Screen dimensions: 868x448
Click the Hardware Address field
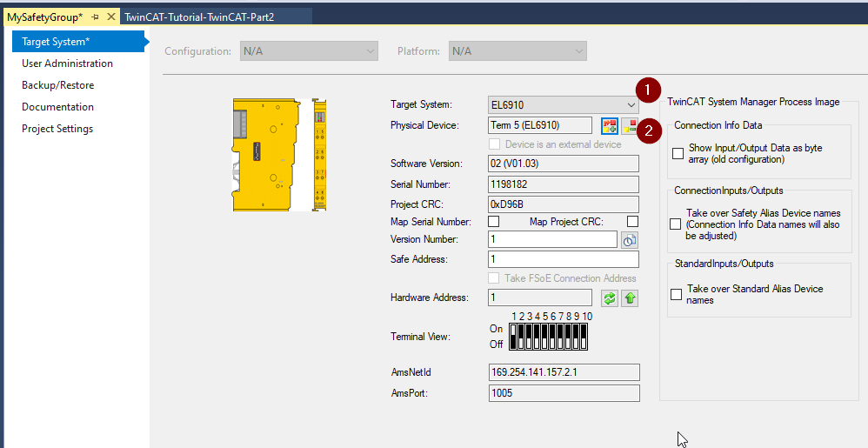tap(540, 298)
